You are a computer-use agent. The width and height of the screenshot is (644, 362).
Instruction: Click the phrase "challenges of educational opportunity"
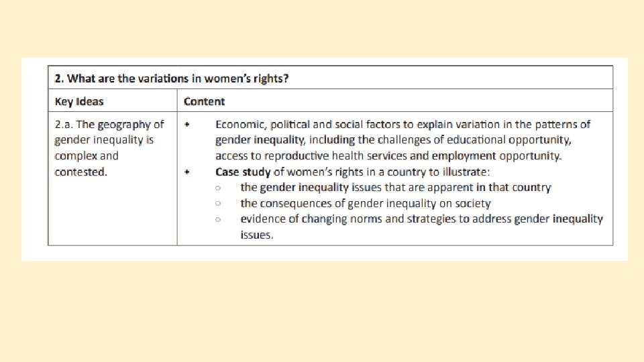pyautogui.click(x=477, y=140)
